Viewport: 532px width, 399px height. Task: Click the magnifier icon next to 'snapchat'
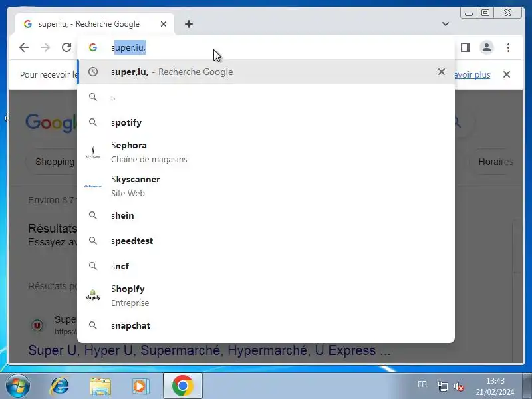[x=93, y=325]
